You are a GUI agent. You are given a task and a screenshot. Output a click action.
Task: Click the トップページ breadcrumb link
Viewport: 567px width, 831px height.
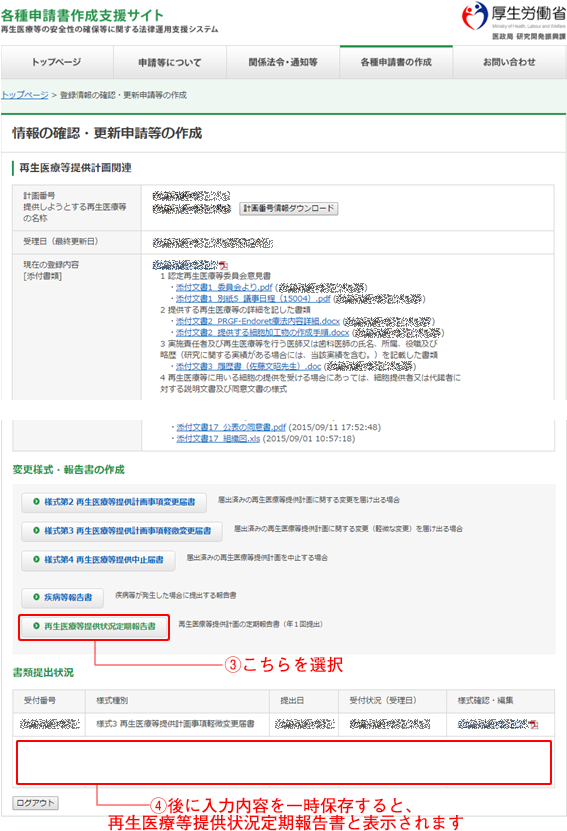tap(24, 95)
